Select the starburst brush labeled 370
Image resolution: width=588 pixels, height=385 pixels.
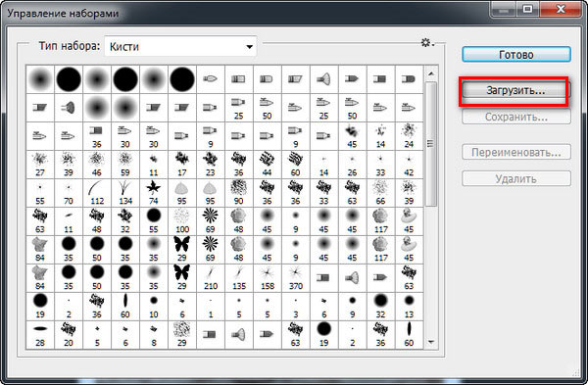click(296, 278)
